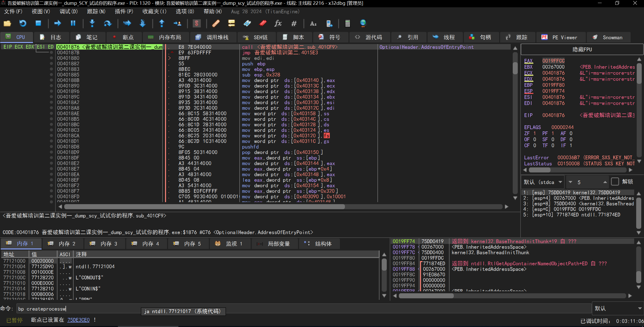Switch to 调用堆栈 tab

point(213,37)
